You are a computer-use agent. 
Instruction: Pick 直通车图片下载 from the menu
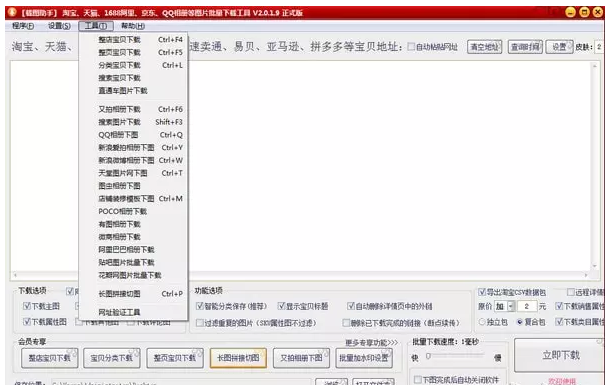click(133, 91)
